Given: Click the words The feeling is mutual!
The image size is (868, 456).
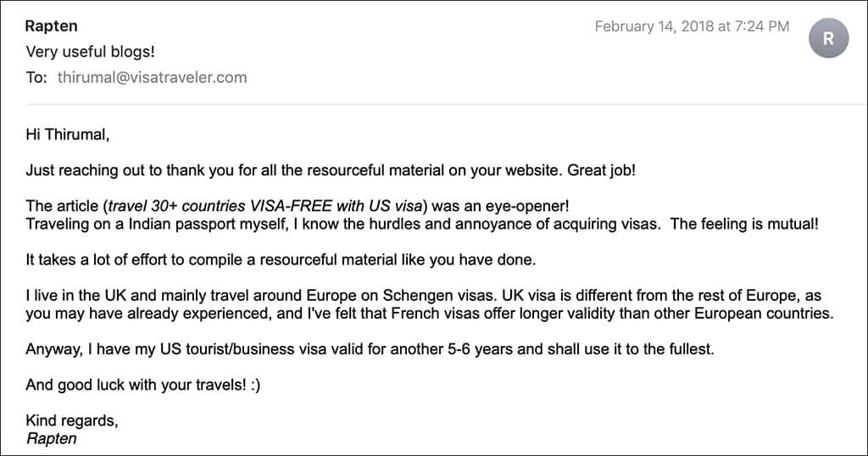Looking at the screenshot, I should click(x=744, y=224).
